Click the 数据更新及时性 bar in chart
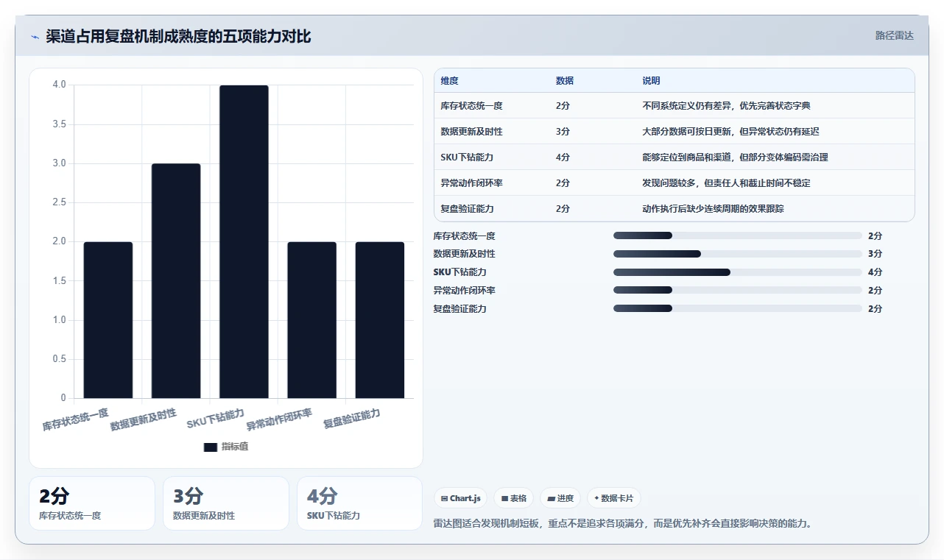Image resolution: width=944 pixels, height=560 pixels. [x=176, y=281]
